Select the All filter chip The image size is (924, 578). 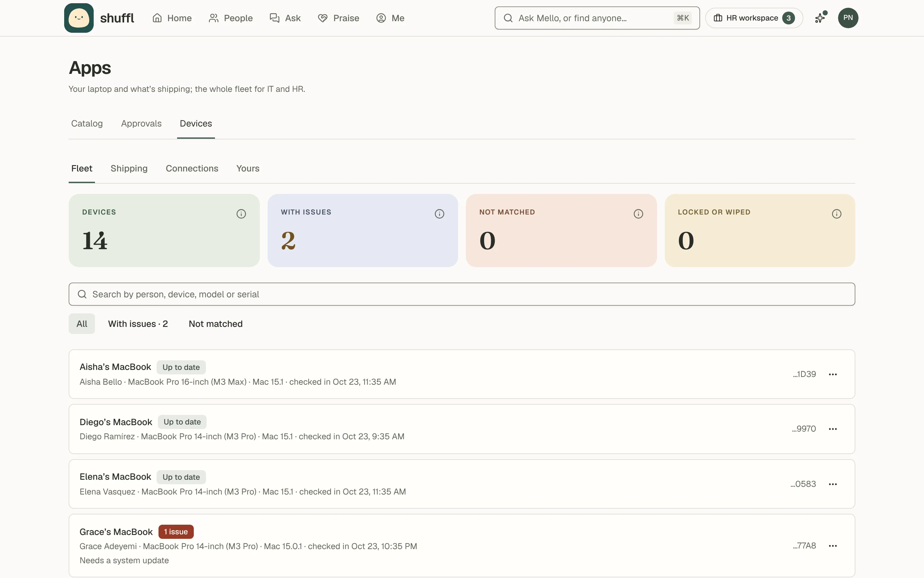(82, 324)
